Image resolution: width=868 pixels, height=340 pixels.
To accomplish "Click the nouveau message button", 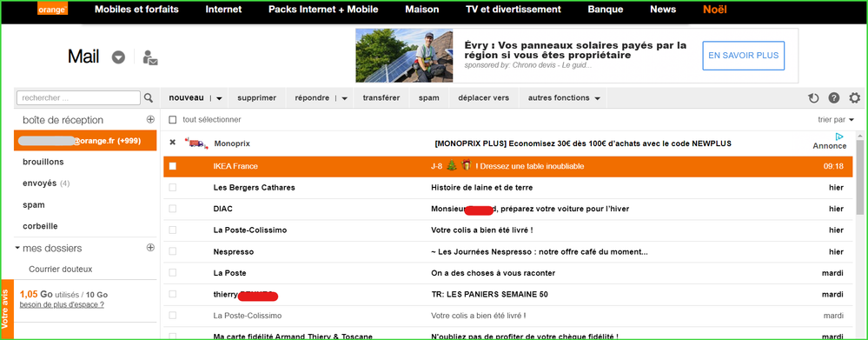I will [x=187, y=98].
